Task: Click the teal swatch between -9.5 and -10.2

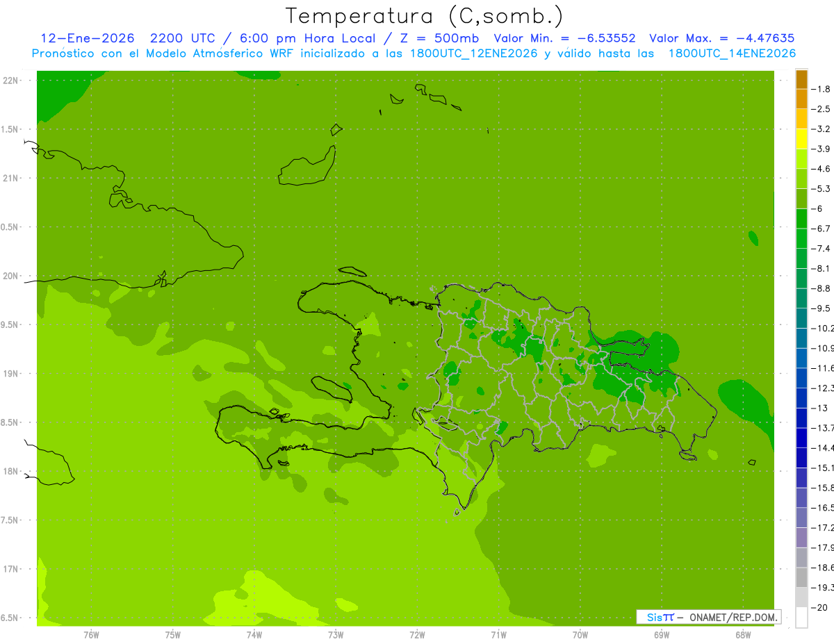Action: (801, 318)
